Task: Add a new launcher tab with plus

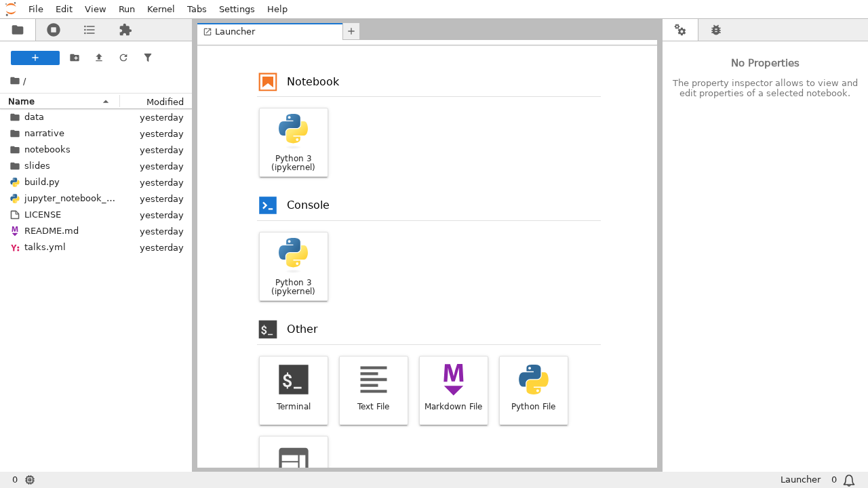Action: click(x=351, y=32)
